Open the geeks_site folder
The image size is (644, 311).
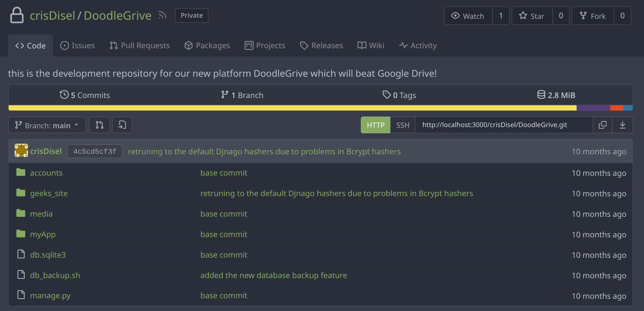[x=49, y=193]
